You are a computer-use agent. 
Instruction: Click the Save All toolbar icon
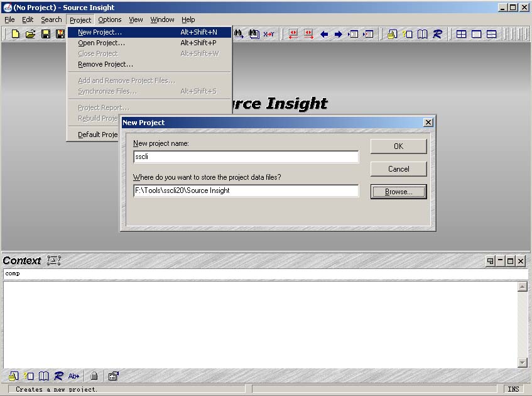point(60,34)
